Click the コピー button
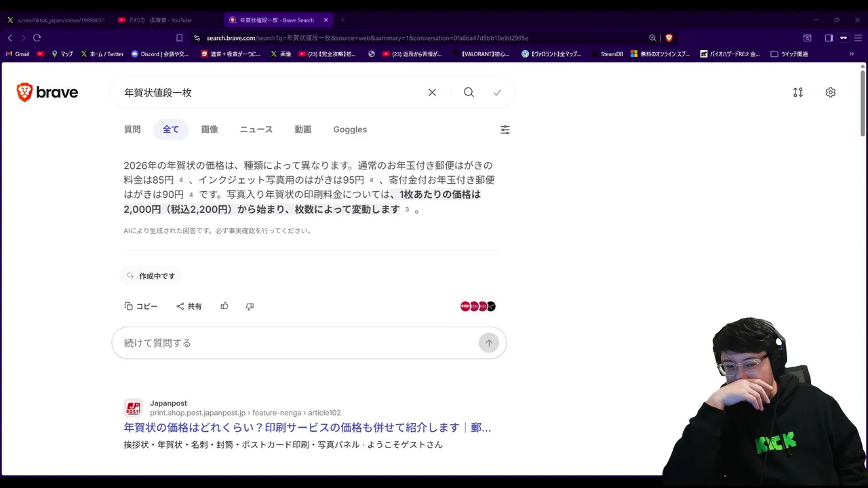868x488 pixels. 141,306
